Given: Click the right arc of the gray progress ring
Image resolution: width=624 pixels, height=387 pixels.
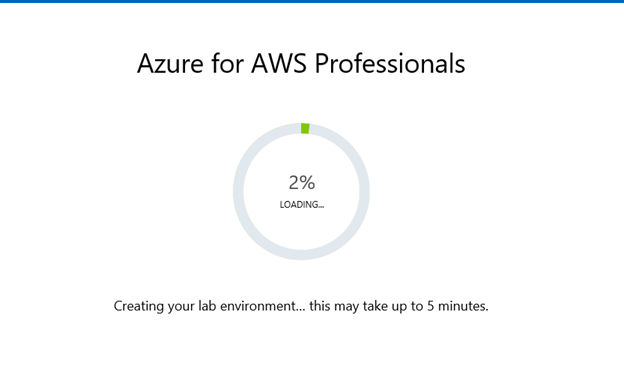Looking at the screenshot, I should pyautogui.click(x=365, y=192).
